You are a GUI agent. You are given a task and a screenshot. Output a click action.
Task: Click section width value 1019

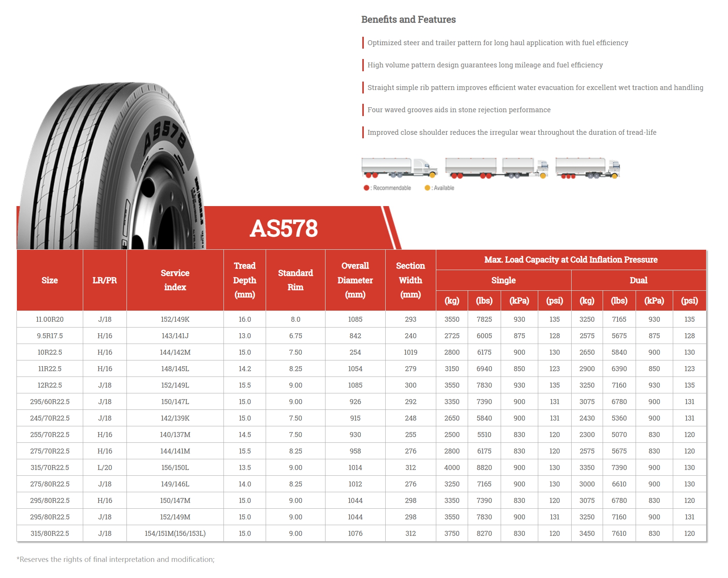tap(411, 352)
